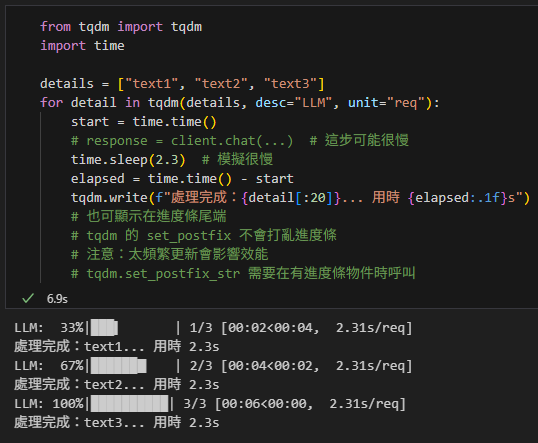Click the output '處理完成：text2... 用時 2.3s'
This screenshot has height=443, width=538.
click(117, 385)
